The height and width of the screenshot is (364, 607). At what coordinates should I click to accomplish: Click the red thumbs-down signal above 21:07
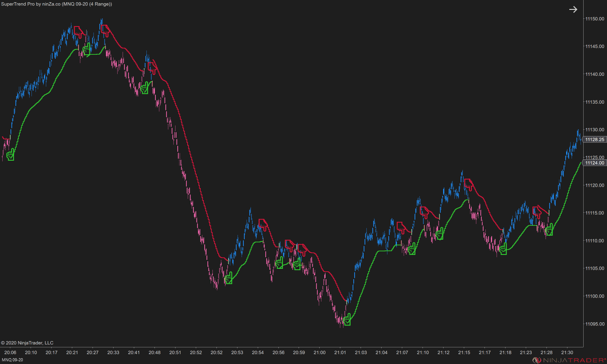coord(401,228)
